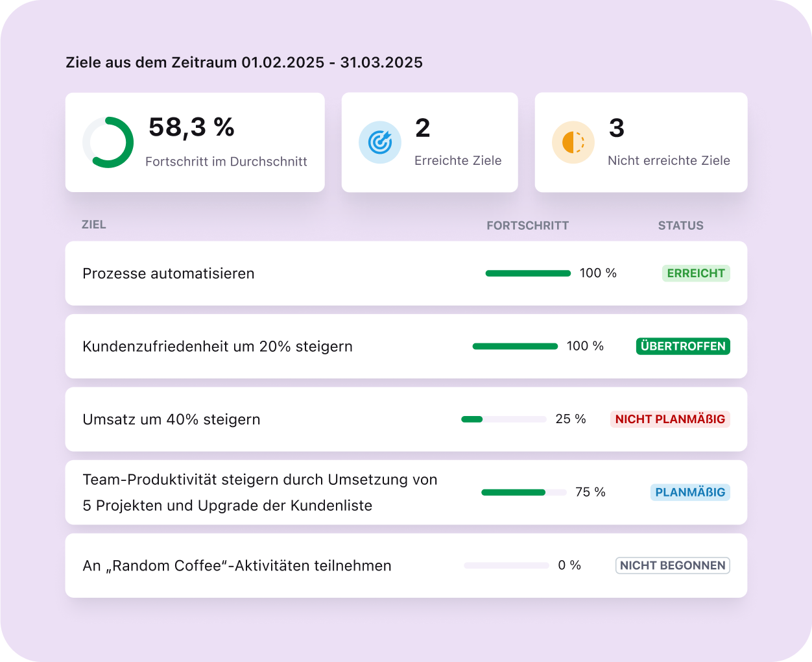Click progress bar for Prozesse automatisieren

(x=528, y=273)
